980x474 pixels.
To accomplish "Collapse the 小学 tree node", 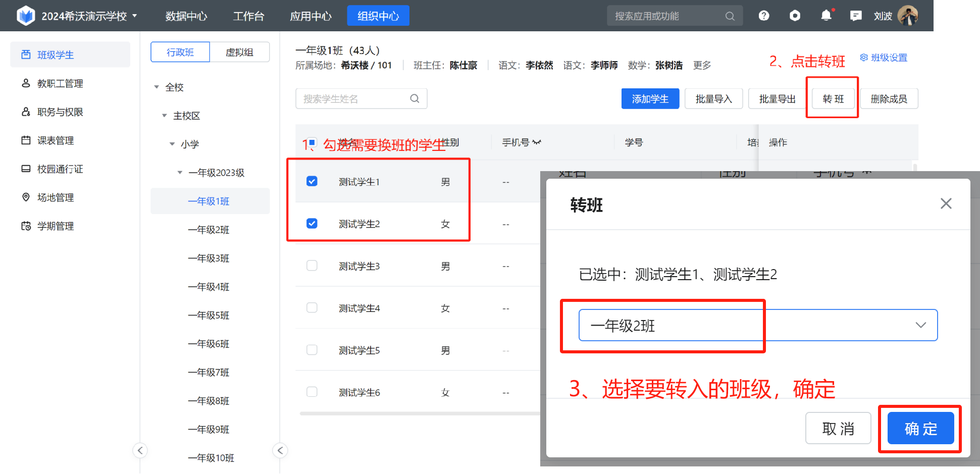I will [x=172, y=144].
